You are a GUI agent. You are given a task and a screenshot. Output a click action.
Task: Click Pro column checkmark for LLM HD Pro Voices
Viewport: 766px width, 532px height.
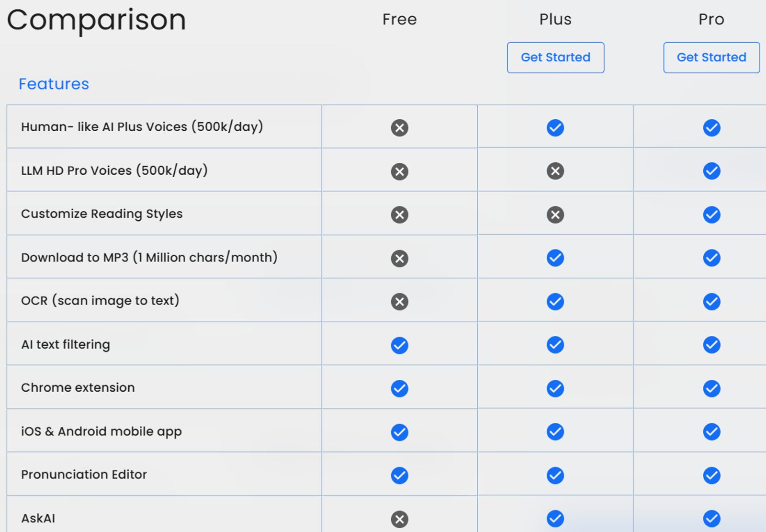coord(711,171)
